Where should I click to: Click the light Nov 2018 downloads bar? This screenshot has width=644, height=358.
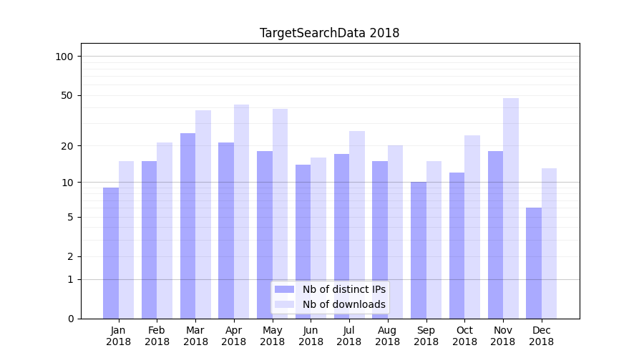(x=511, y=208)
